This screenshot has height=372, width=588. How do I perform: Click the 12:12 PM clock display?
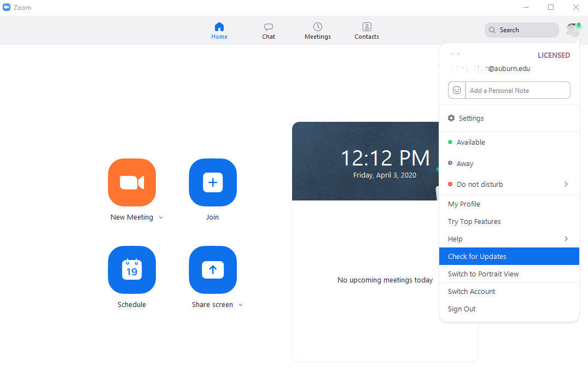[385, 158]
